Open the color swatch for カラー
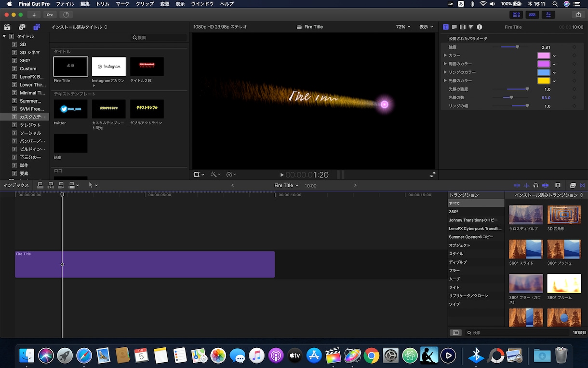The image size is (588, 368). tap(544, 55)
